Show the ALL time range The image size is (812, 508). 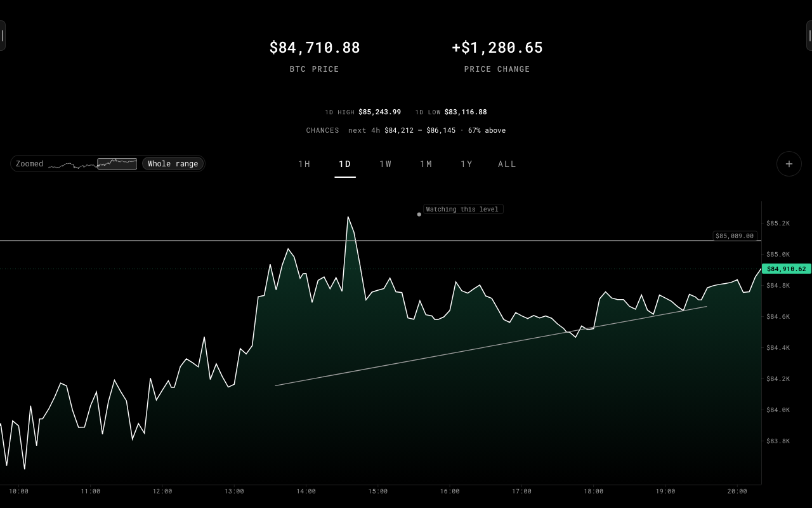[x=507, y=164]
